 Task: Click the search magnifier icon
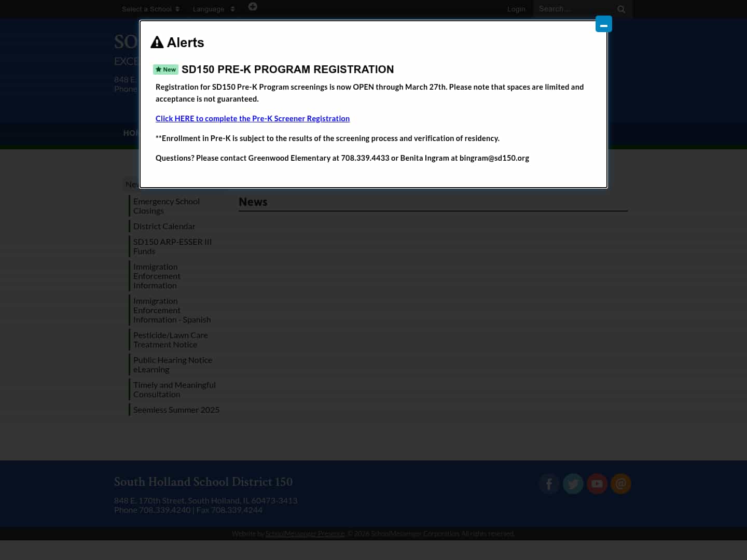coord(621,9)
